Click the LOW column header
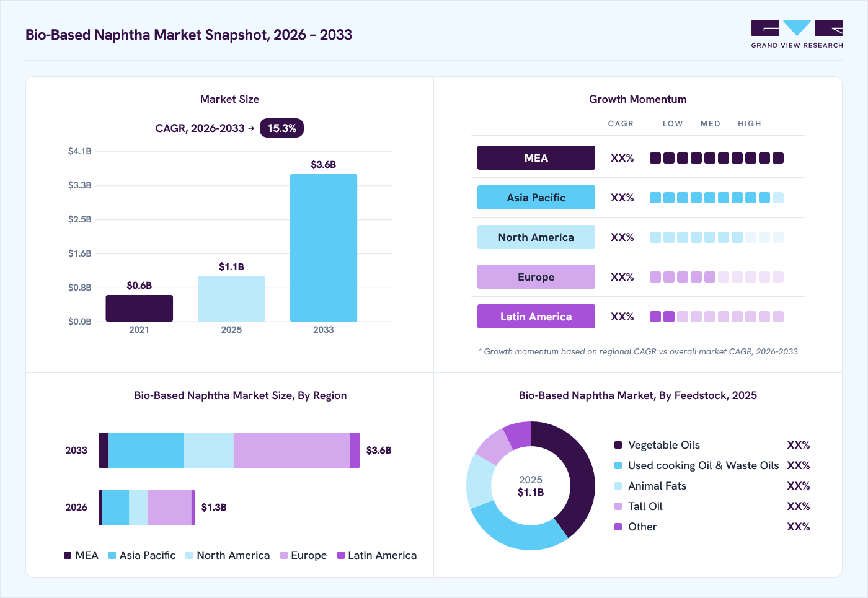This screenshot has height=598, width=868. tap(673, 124)
